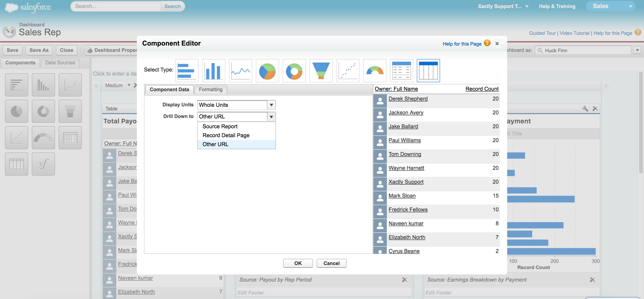Open the Guided Tour link
The image size is (644, 299).
pyautogui.click(x=542, y=33)
